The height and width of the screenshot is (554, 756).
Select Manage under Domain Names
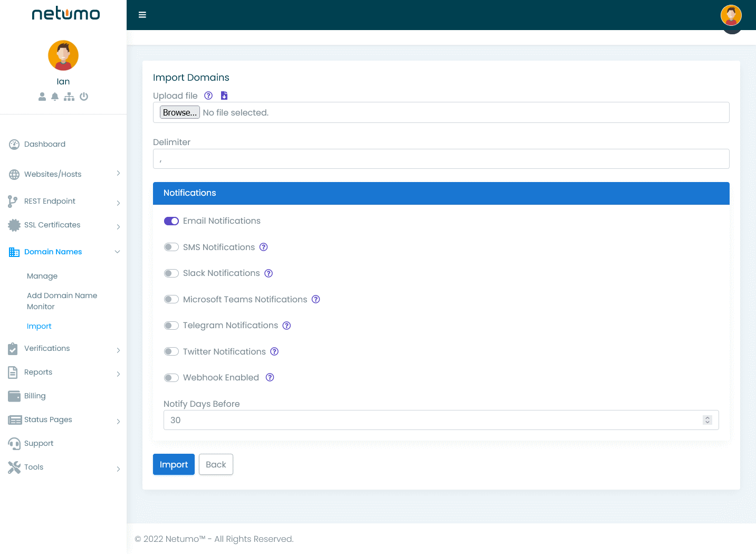[42, 276]
